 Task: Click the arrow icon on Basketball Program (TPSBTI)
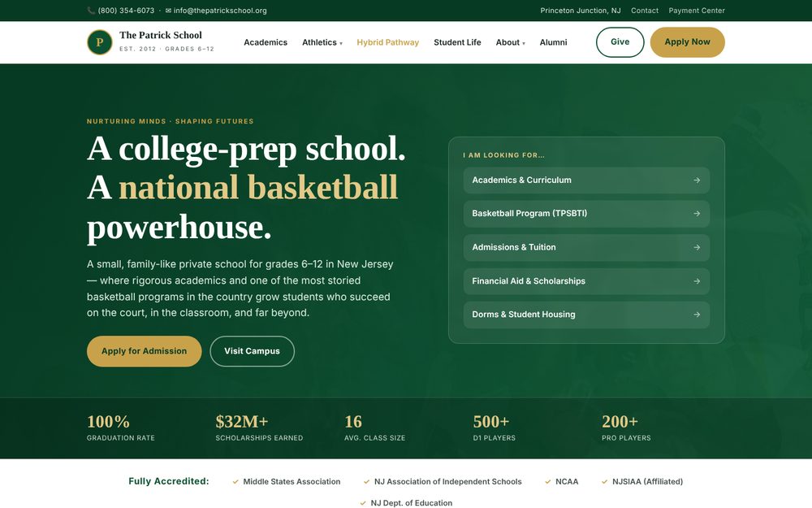[697, 214]
